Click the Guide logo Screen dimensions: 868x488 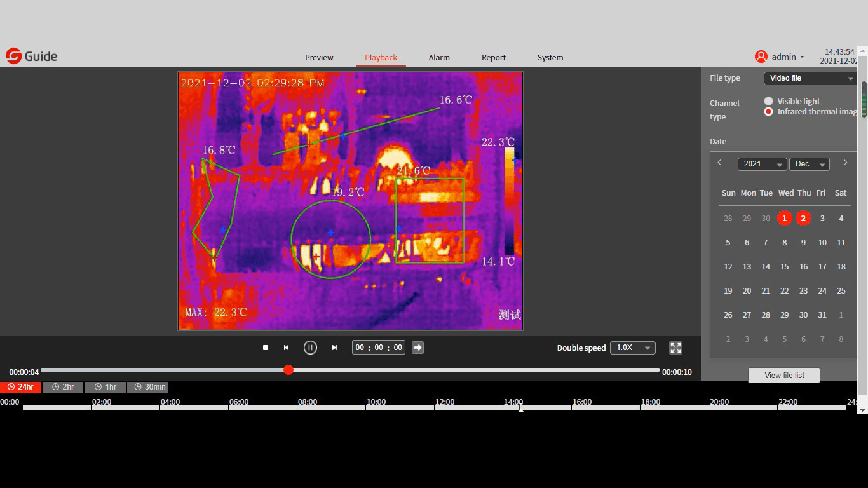click(32, 57)
